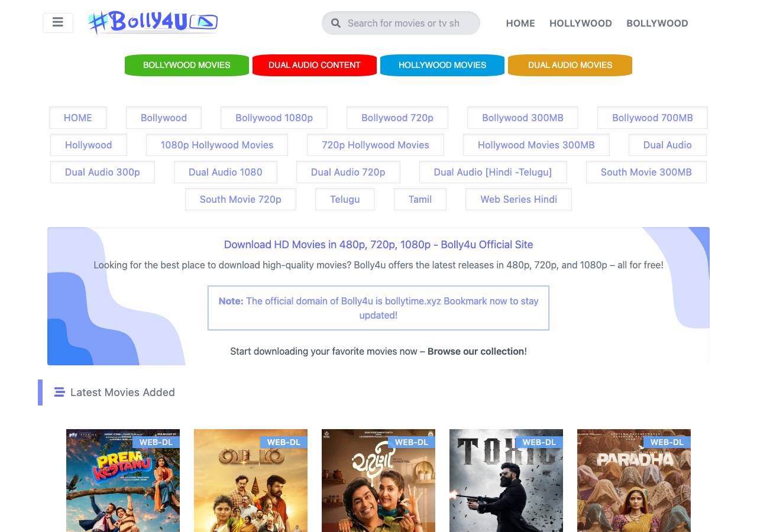Viewport: 757px width, 532px height.
Task: Open Bollywood 1080p category
Action: (274, 118)
